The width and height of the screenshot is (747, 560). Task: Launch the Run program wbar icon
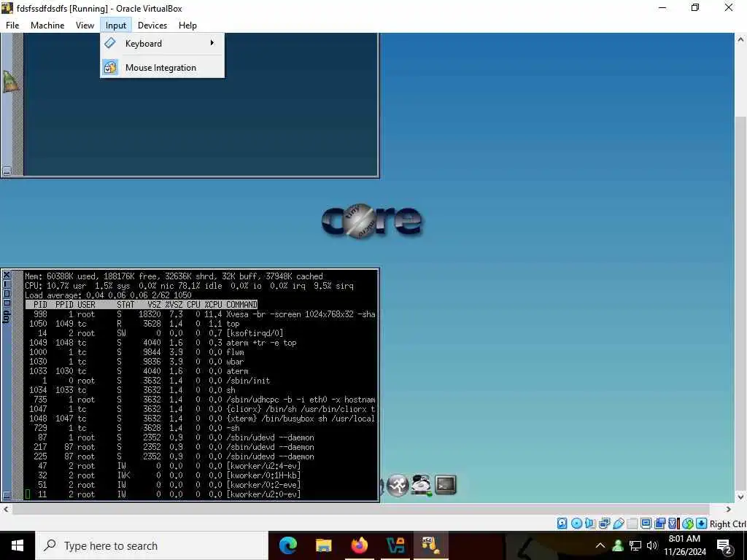pyautogui.click(x=398, y=485)
